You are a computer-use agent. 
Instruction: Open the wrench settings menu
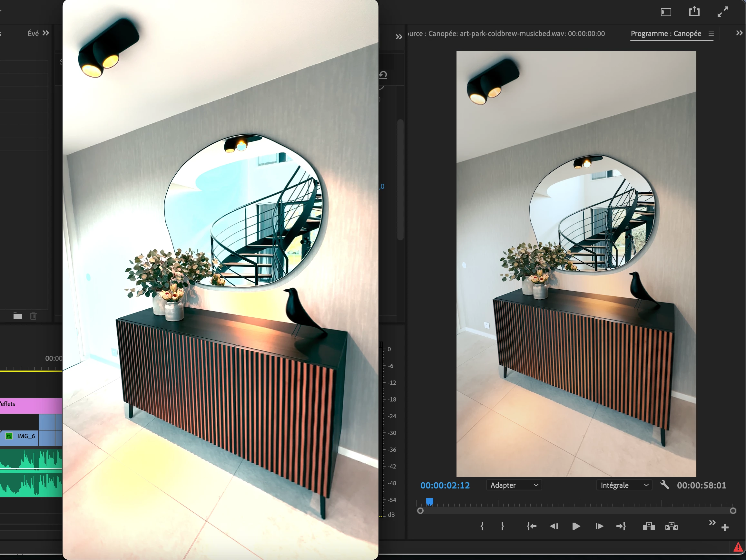coord(664,485)
